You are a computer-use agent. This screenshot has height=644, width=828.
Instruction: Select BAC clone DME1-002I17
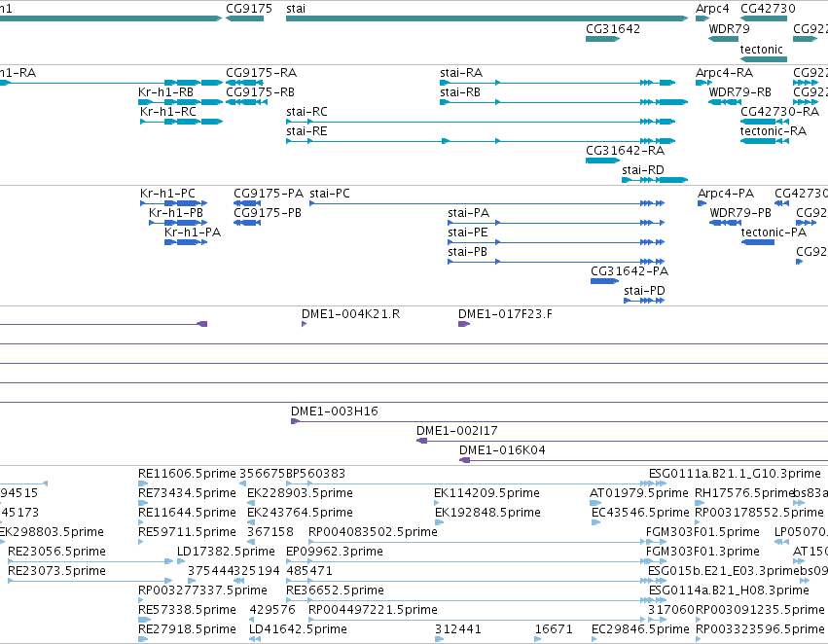pos(622,442)
